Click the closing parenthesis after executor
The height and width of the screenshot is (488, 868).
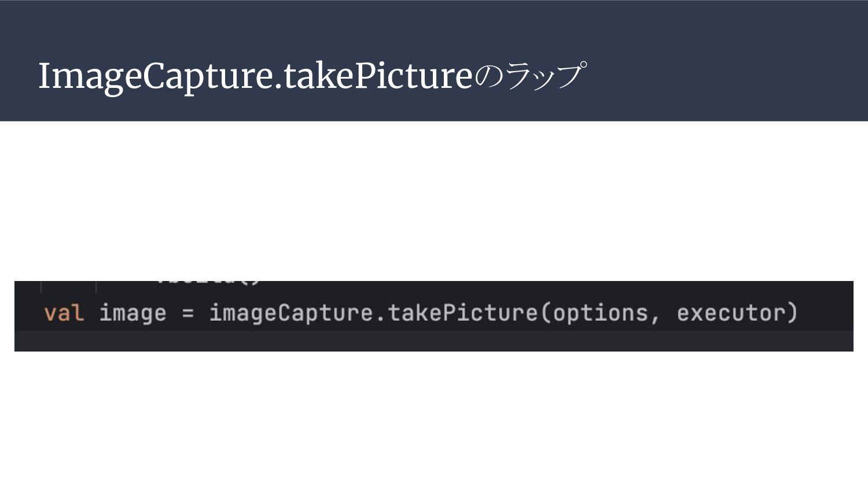click(792, 313)
